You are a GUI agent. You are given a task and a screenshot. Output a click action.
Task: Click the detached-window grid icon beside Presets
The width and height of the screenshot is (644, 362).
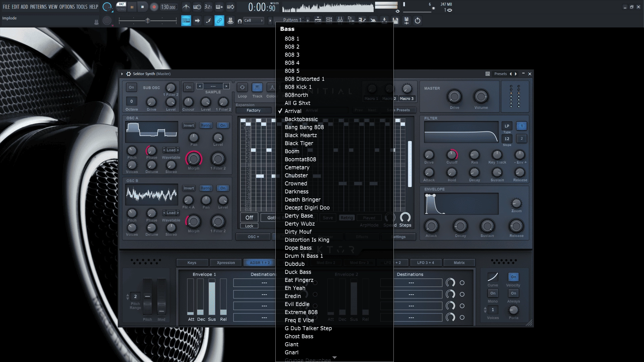(488, 74)
